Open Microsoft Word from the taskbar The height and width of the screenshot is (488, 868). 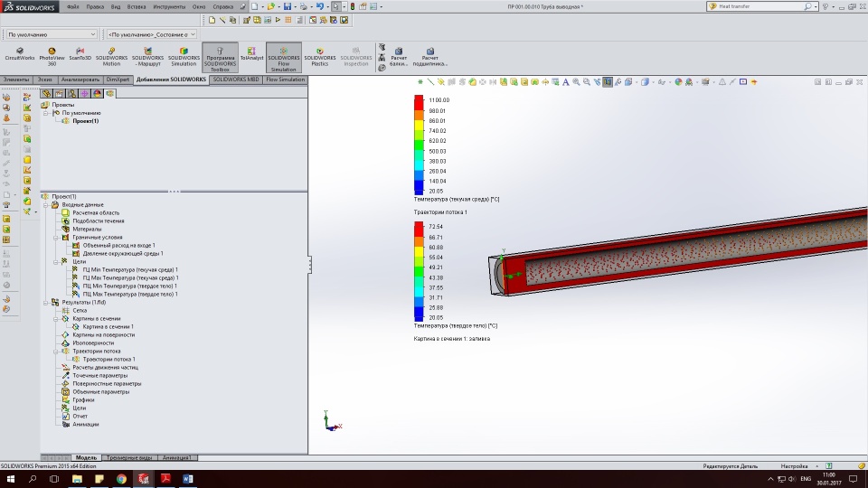click(188, 479)
